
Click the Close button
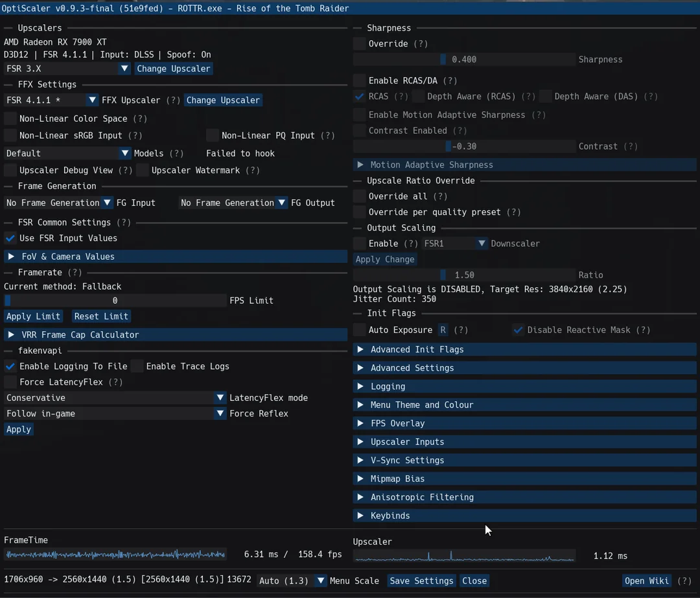(474, 581)
